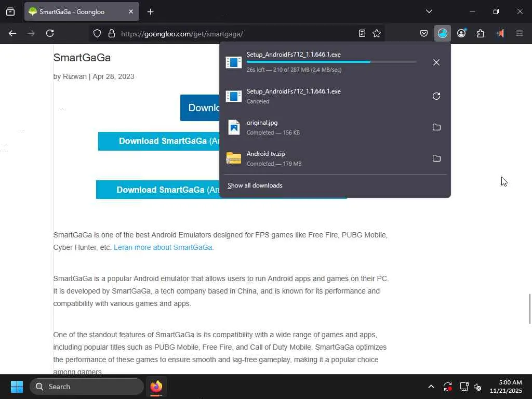Viewport: 532px width, 399px height.
Task: Save page to Pocket icon
Action: click(x=424, y=33)
